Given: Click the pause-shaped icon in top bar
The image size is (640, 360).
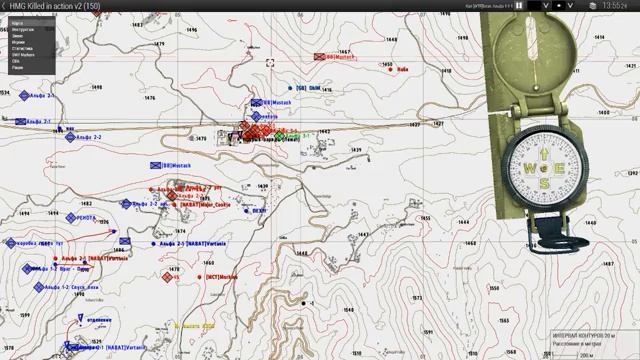Looking at the screenshot, I should [519, 6].
